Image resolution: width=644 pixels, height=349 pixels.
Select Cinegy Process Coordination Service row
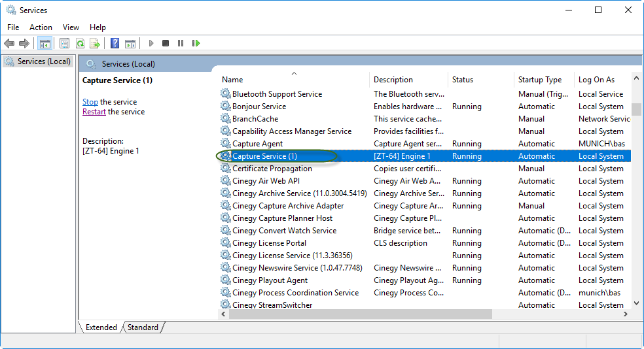(x=425, y=292)
